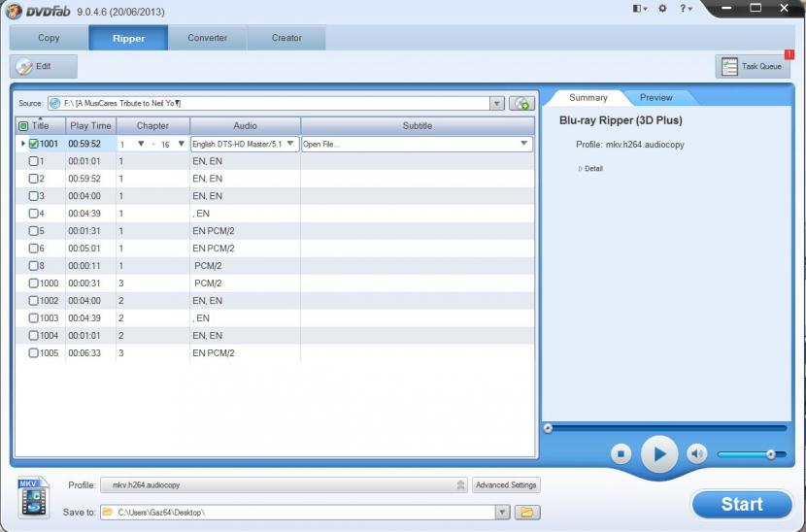Viewport: 806px width, 532px height.
Task: Open the Save to folder browse icon
Action: [x=527, y=512]
